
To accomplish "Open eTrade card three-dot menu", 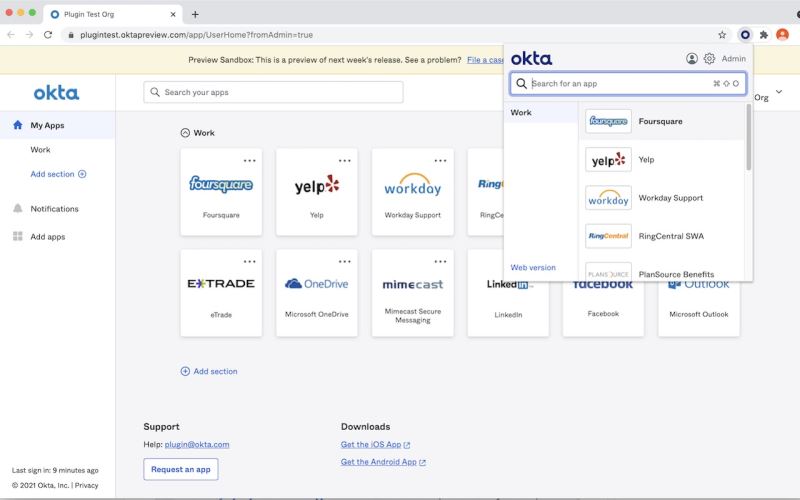I will coord(249,262).
